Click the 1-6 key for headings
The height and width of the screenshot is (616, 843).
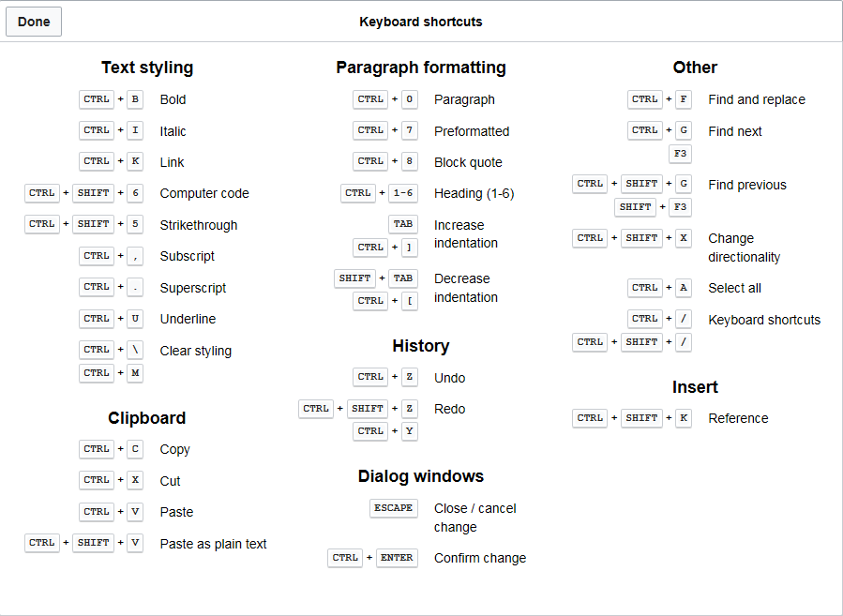402,192
